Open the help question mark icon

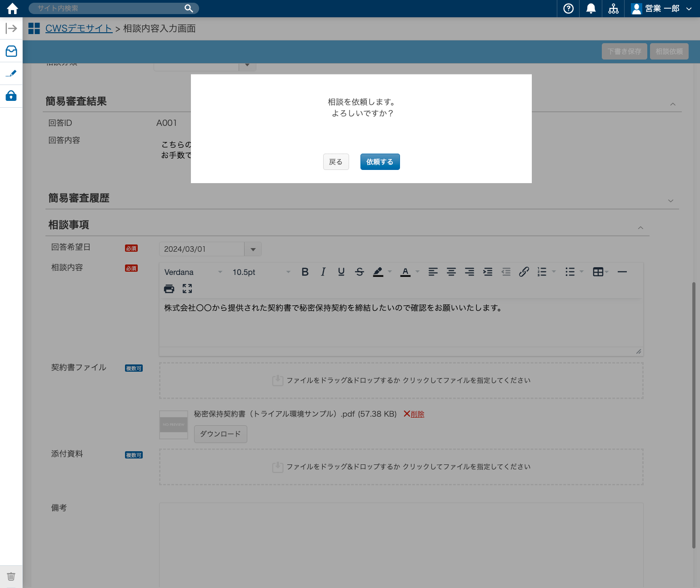tap(568, 9)
